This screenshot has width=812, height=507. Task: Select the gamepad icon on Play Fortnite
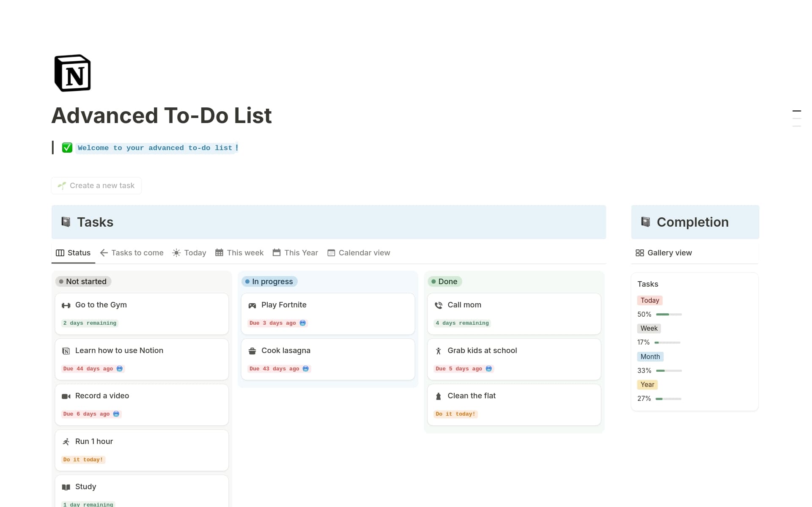pyautogui.click(x=252, y=305)
